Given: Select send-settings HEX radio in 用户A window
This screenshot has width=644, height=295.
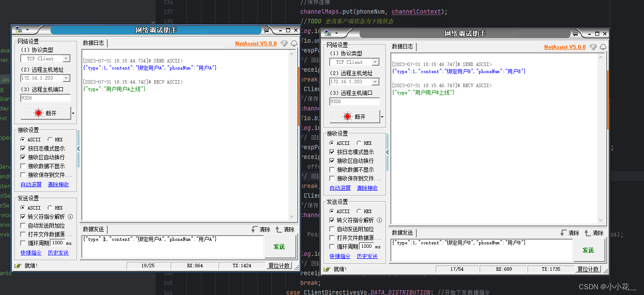Looking at the screenshot, I should 50,208.
